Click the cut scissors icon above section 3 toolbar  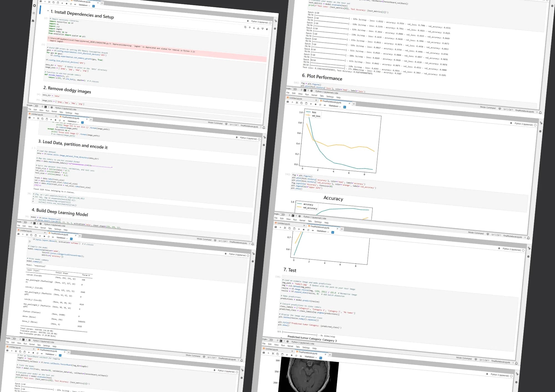point(38,118)
